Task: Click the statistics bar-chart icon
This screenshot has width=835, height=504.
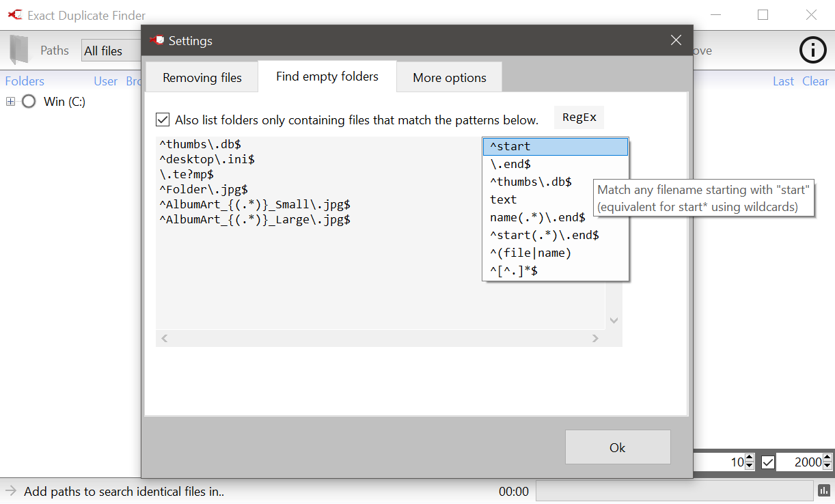Action: tap(823, 490)
